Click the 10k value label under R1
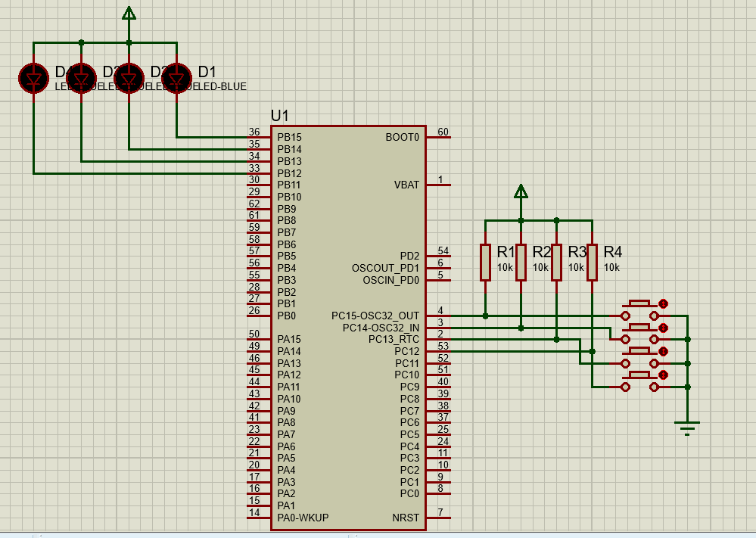The width and height of the screenshot is (756, 538). [x=505, y=268]
